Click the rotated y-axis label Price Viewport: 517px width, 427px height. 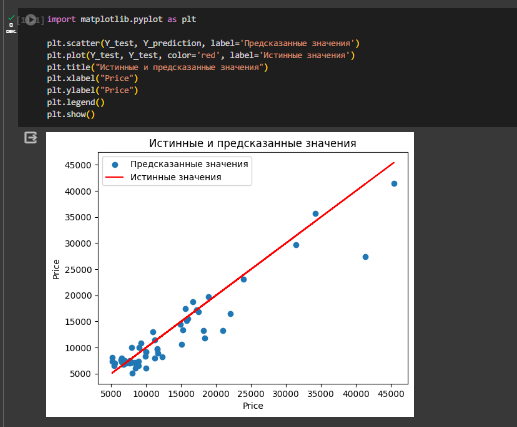pos(56,269)
